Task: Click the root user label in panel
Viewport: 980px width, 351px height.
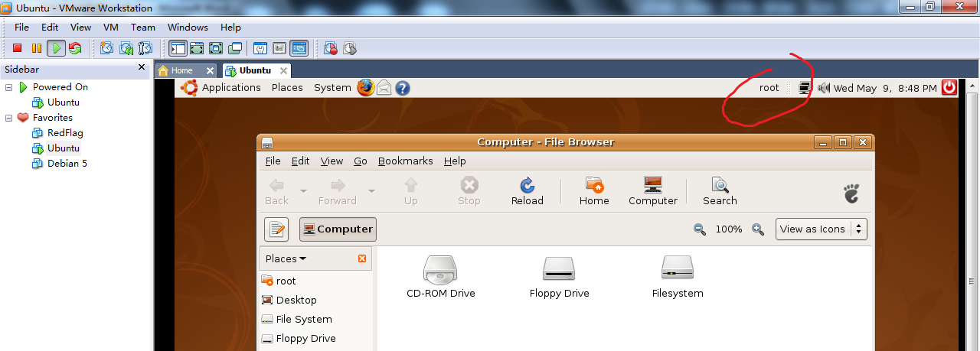Action: pos(769,88)
